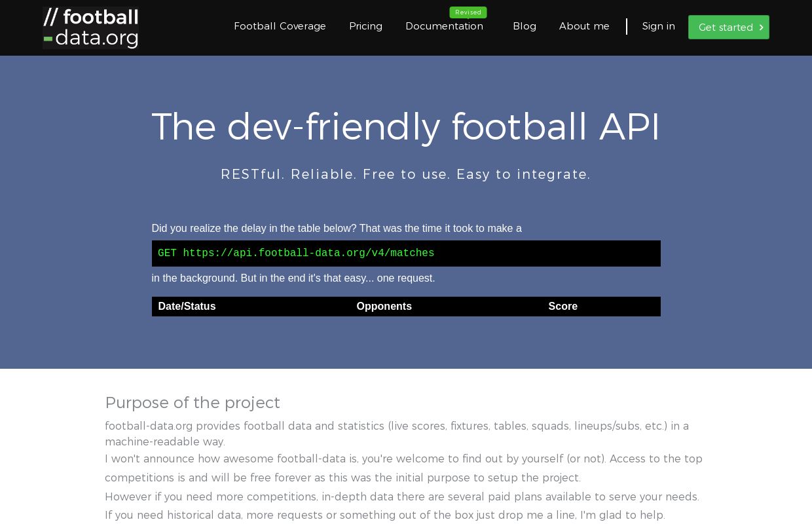The image size is (812, 524).
Task: Click the double-slash symbol in the logo
Action: coord(50,18)
